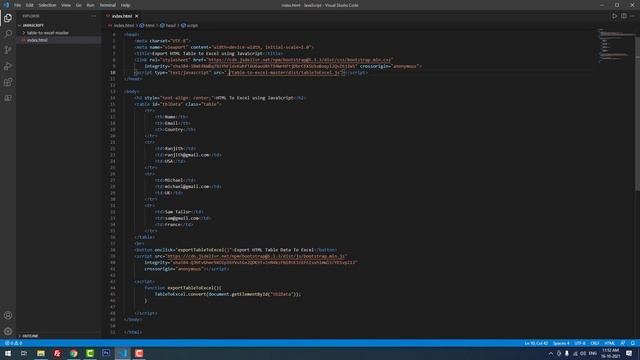Open the Help menu
This screenshot has height=360, width=640.
pos(125,5)
